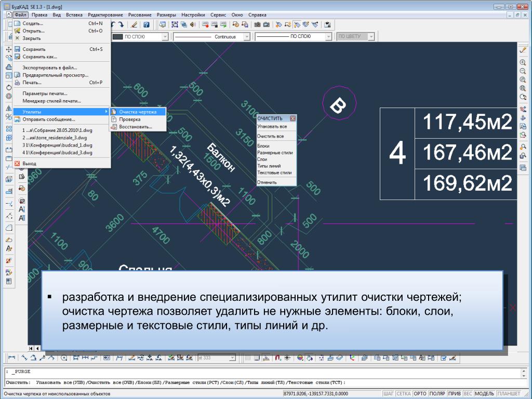Choose Упаковать все in ОЧИСТИТЬ popup
532x399 pixels.
[x=276, y=126]
